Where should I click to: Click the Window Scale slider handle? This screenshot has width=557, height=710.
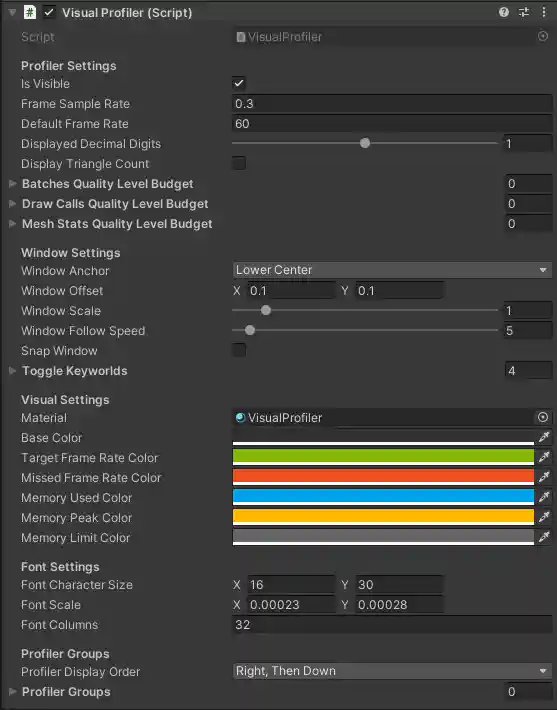pos(266,310)
